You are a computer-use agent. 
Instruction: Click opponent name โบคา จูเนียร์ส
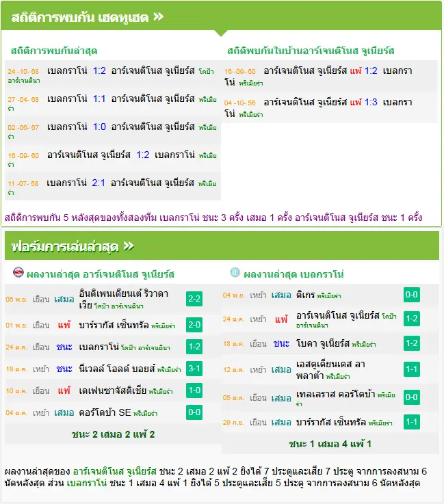pos(322,344)
